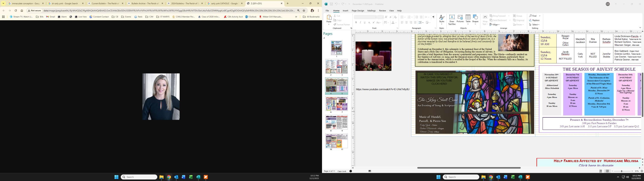Undo the last action in Publisher
Viewport: 644px width, 181px height.
[x=336, y=4]
